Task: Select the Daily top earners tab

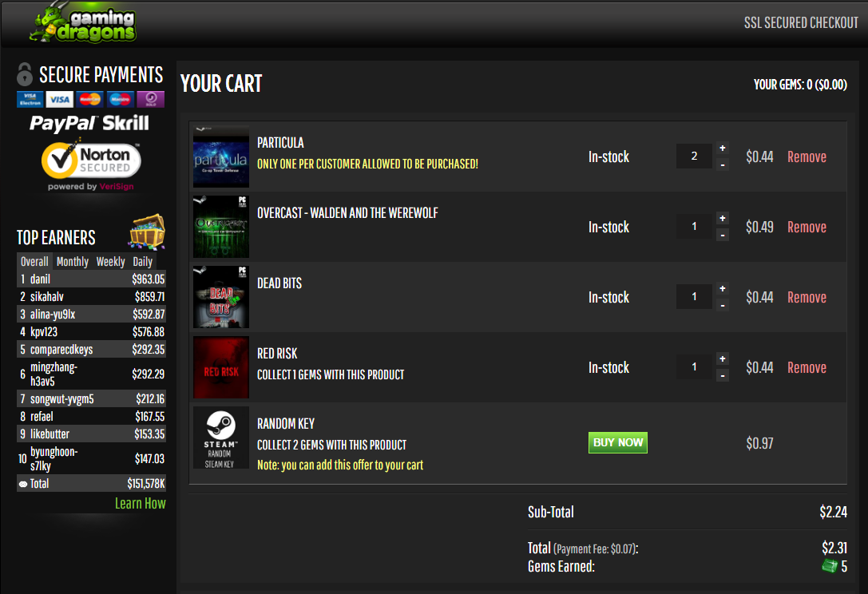Action: (143, 261)
